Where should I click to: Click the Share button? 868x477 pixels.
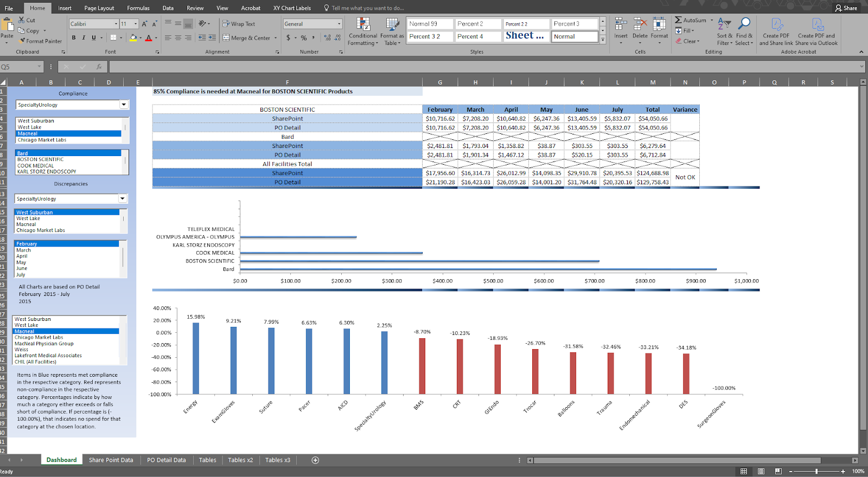pyautogui.click(x=846, y=8)
